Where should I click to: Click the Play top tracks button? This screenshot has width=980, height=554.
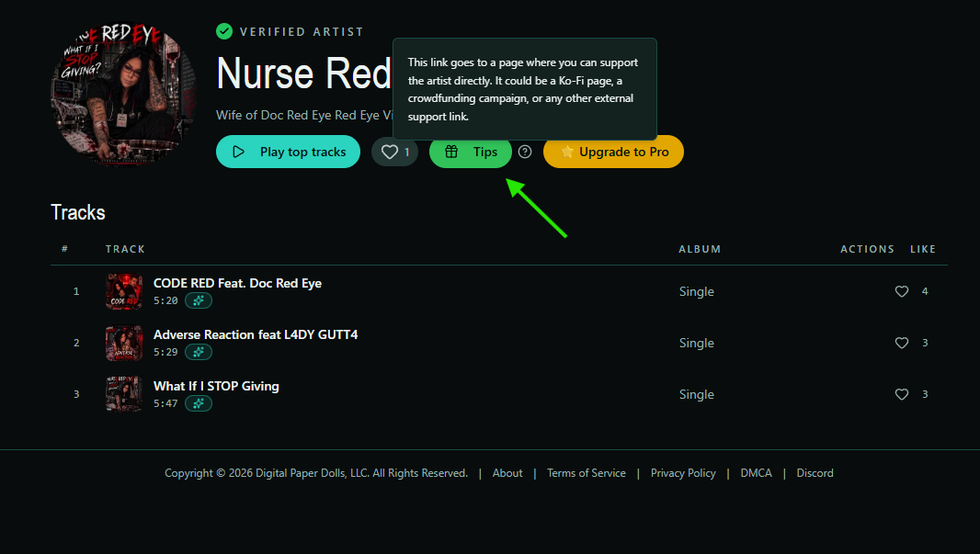coord(288,152)
